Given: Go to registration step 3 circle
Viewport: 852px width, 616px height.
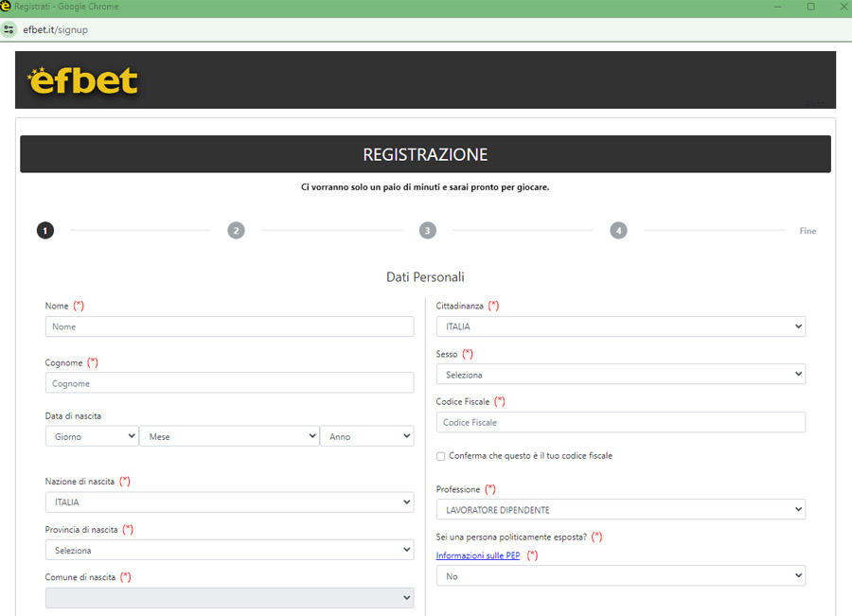Looking at the screenshot, I should (x=428, y=230).
